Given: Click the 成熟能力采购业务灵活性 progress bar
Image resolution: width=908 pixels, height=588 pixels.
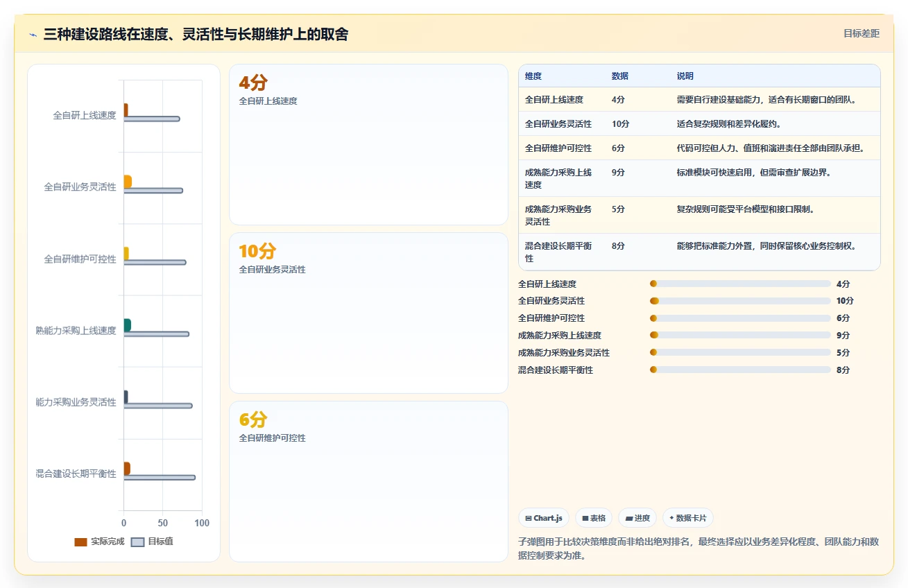Looking at the screenshot, I should click(x=740, y=353).
